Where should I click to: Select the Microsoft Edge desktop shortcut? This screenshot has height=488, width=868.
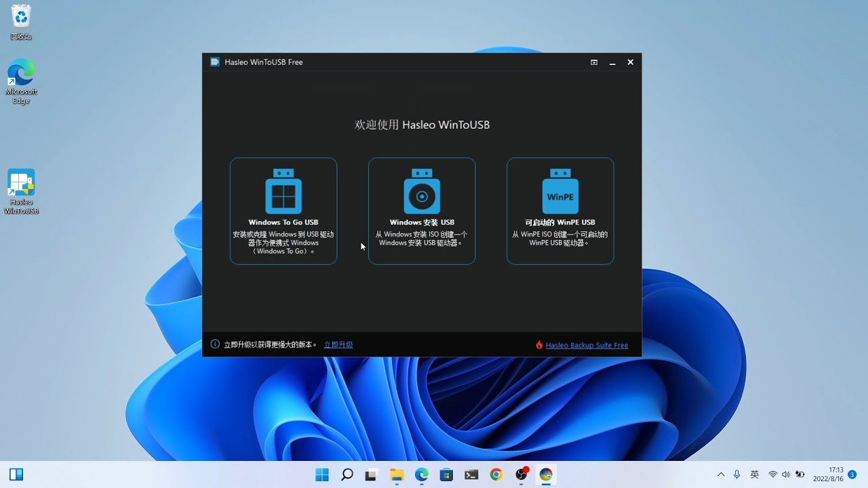coord(21,82)
